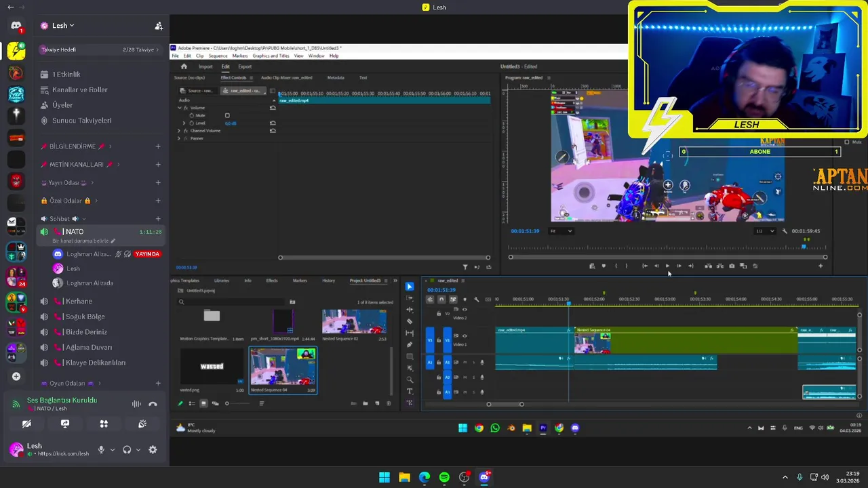Select the Nested Sequence 04 thumbnail
The width and height of the screenshot is (868, 488).
click(283, 367)
